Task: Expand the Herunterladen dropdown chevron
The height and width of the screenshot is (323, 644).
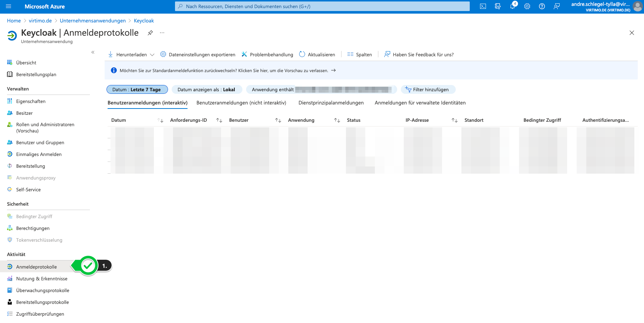Action: click(x=152, y=54)
